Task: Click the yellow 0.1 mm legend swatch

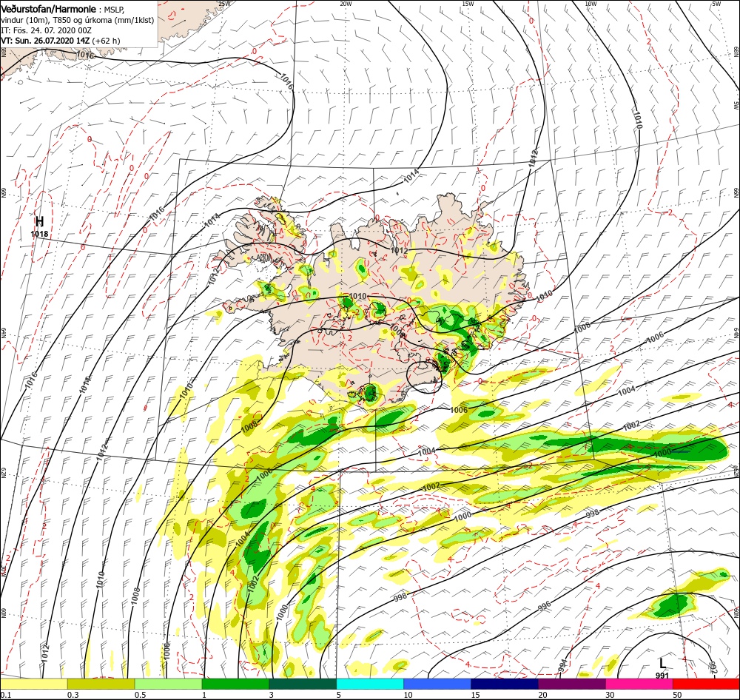Action: click(x=33, y=684)
